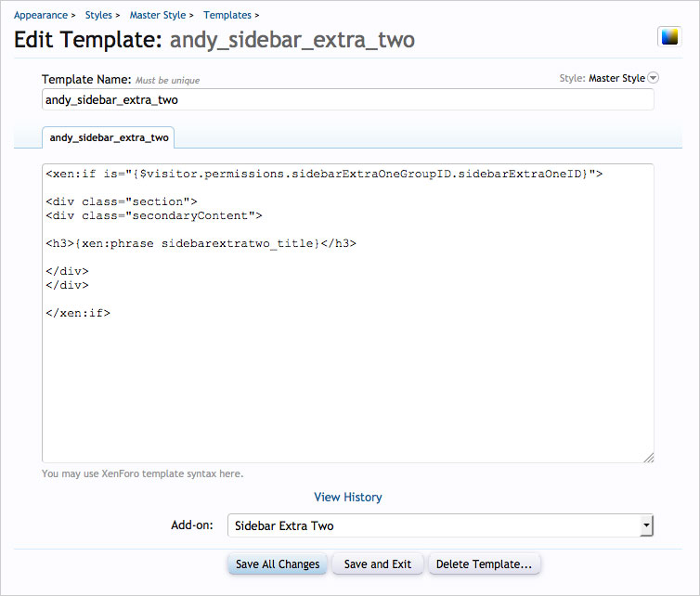
Task: Open the Style: Master Style dropdown arrow
Action: point(653,79)
